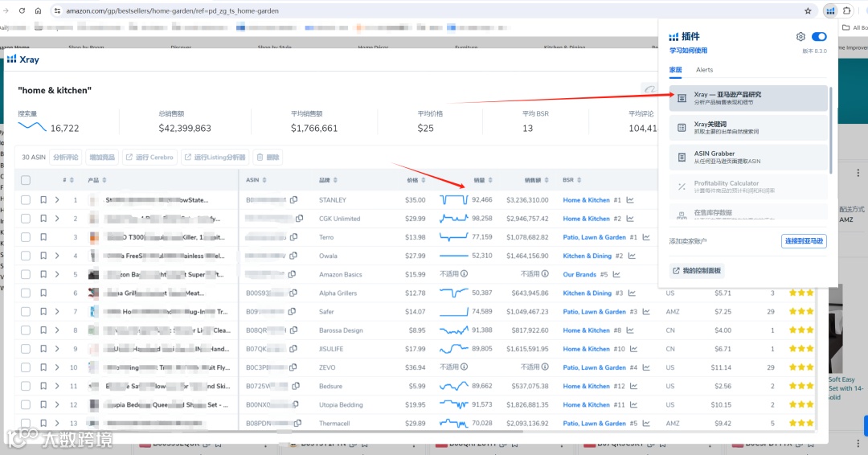Screen dimensions: 868x455
Task: Expand row 10 ZEVO chevron
Action: (x=57, y=367)
